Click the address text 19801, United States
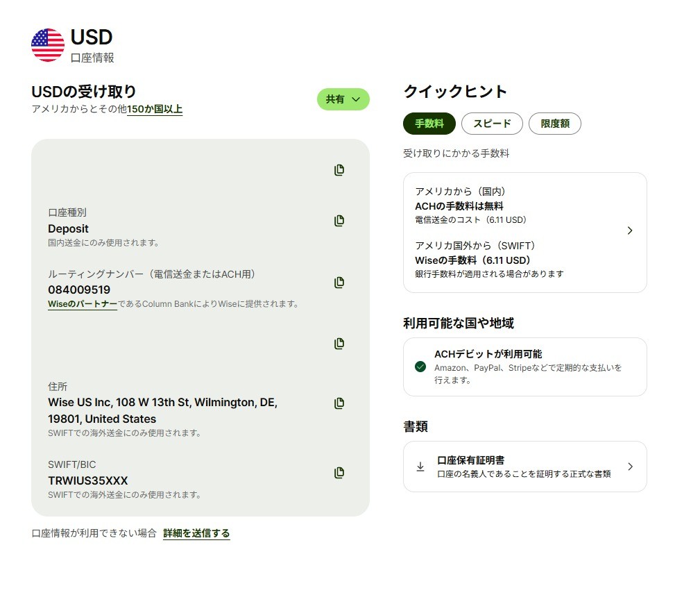Image resolution: width=700 pixels, height=595 pixels. tap(102, 419)
